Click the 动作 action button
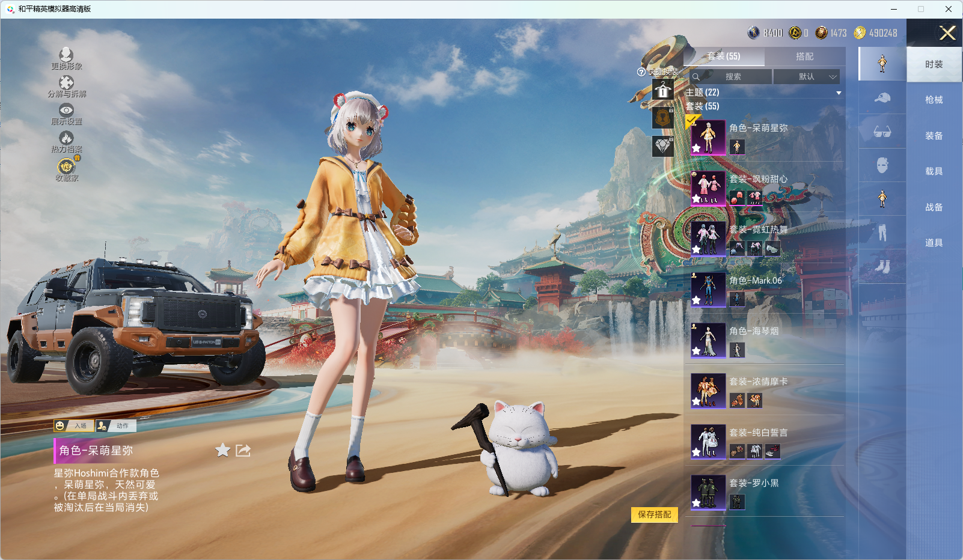Image resolution: width=963 pixels, height=560 pixels. [117, 426]
